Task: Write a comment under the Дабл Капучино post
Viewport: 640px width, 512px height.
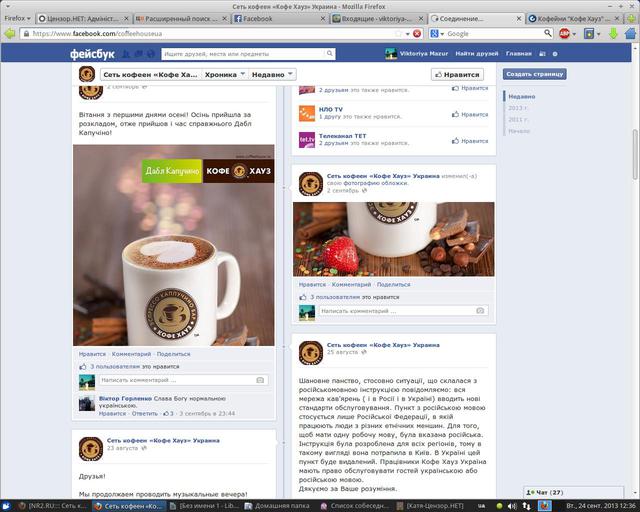Action: point(177,380)
